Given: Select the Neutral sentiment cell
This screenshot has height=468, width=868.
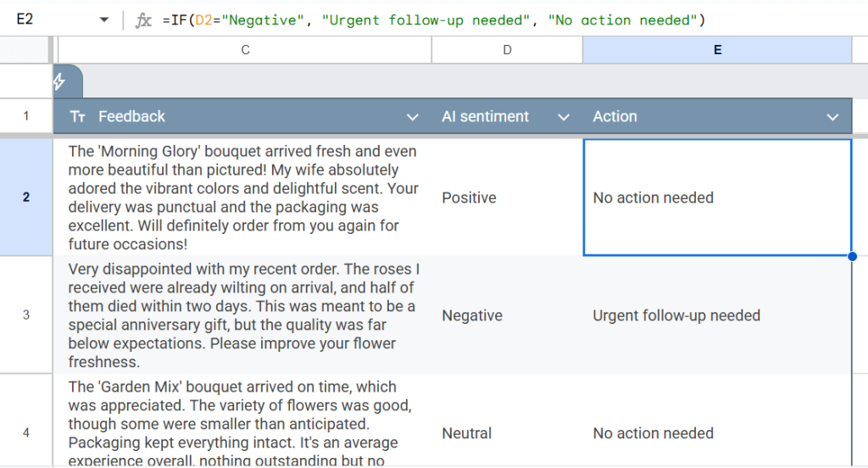Looking at the screenshot, I should (507, 421).
